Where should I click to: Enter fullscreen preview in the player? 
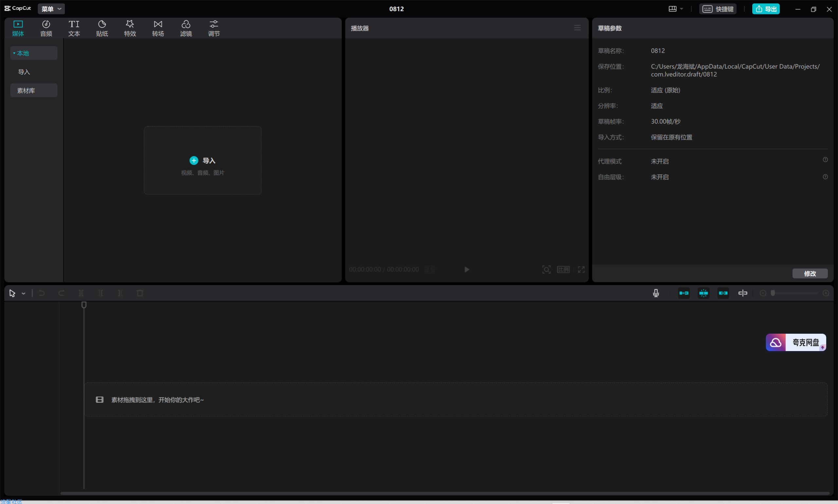[x=581, y=269]
